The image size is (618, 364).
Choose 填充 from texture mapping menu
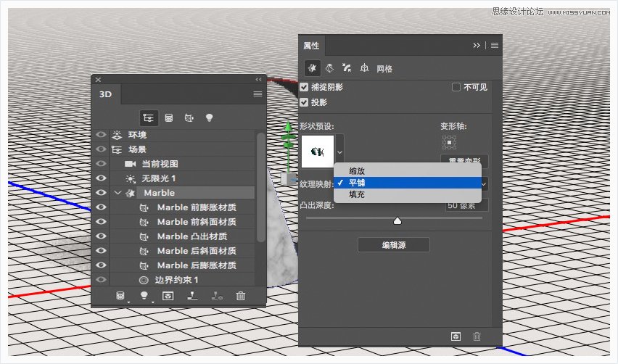point(408,194)
